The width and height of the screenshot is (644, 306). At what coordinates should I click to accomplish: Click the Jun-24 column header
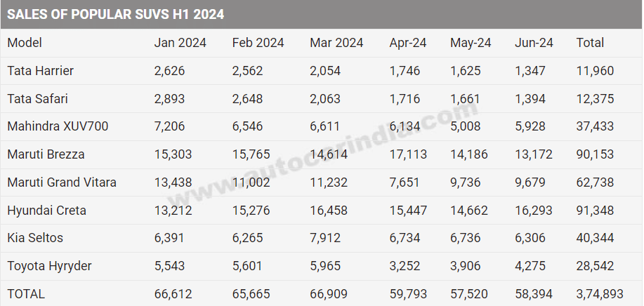[534, 43]
